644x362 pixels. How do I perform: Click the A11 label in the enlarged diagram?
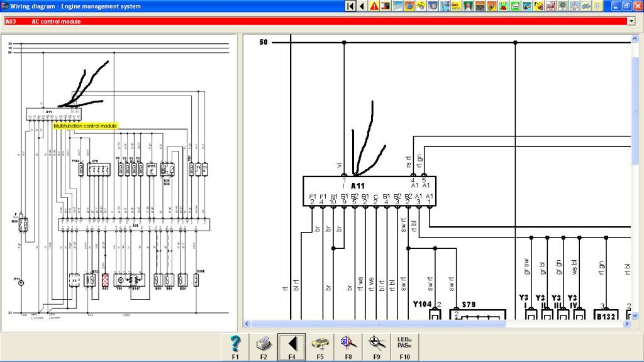point(358,186)
